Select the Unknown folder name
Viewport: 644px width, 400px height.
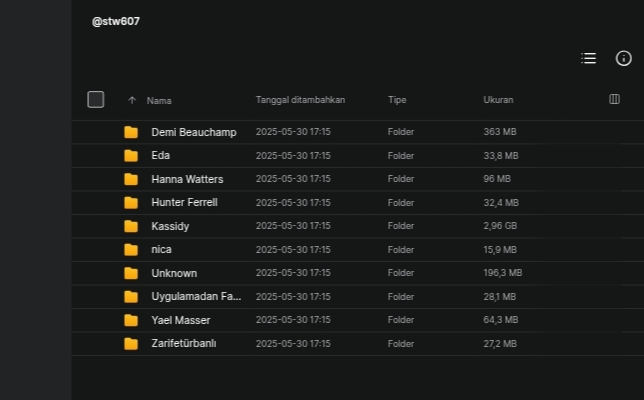point(174,273)
